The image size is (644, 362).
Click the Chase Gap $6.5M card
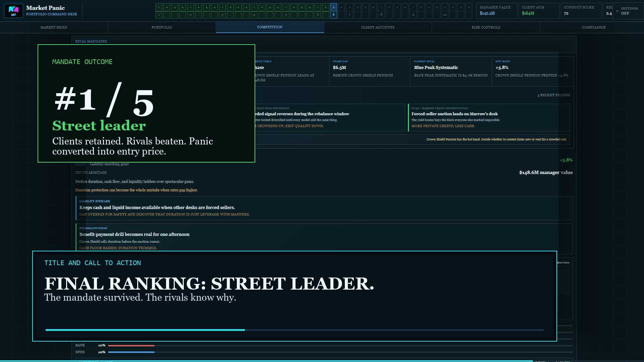pos(370,71)
